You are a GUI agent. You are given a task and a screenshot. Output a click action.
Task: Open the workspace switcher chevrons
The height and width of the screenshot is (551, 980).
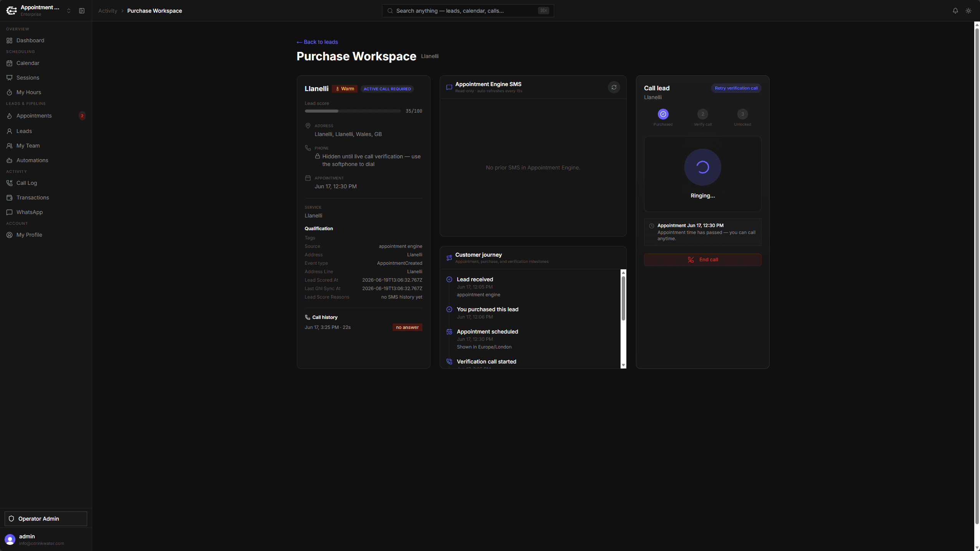69,11
